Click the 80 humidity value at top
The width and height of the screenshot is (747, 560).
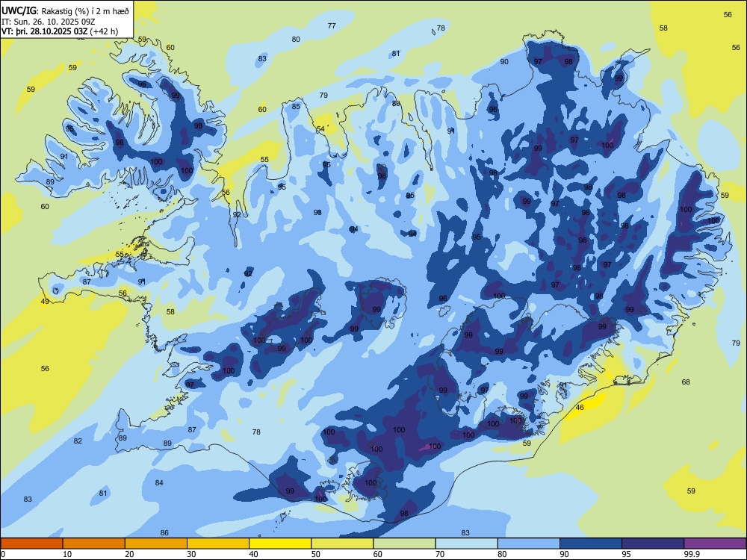(x=296, y=40)
